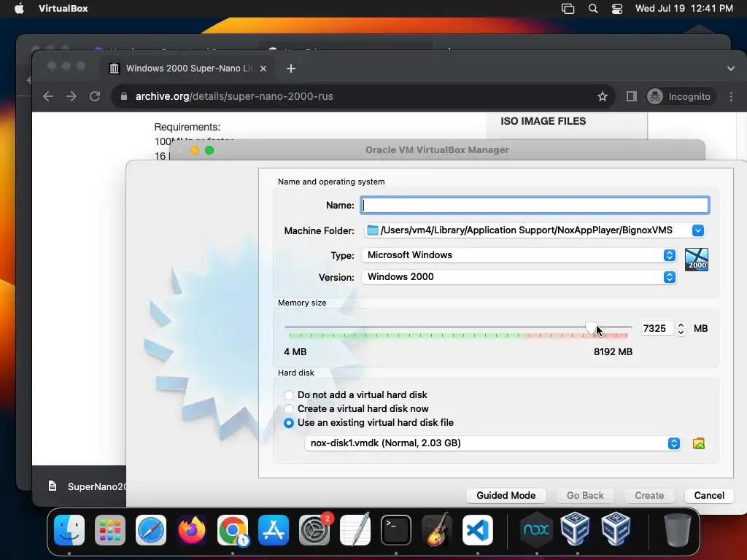Open Nox App Player dock icon

(x=536, y=529)
